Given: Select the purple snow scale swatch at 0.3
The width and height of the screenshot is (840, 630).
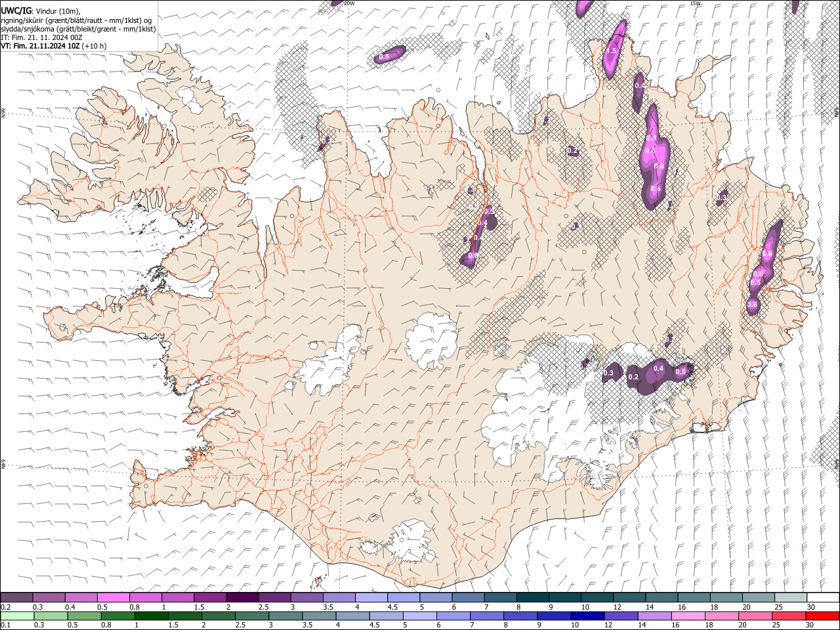Looking at the screenshot, I should 49,597.
